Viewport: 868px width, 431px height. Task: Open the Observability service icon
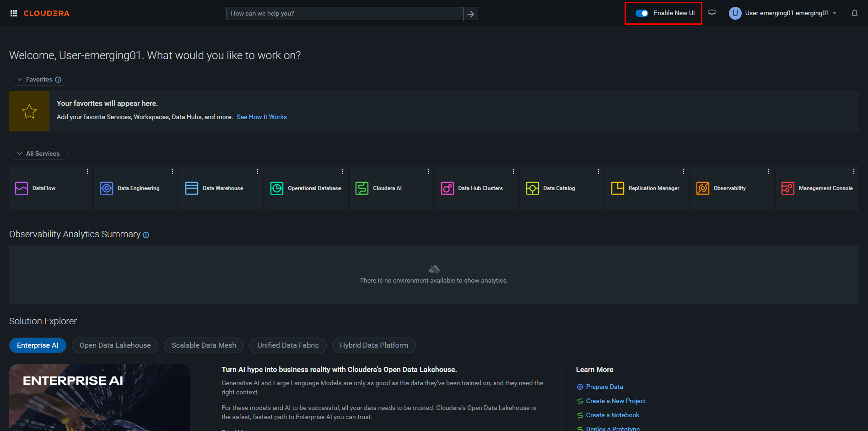(x=703, y=188)
